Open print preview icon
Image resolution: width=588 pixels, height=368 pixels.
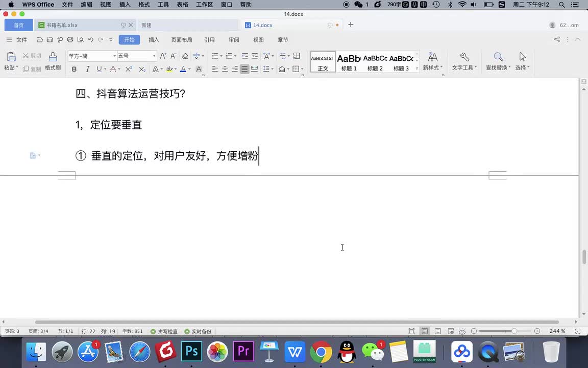point(80,40)
